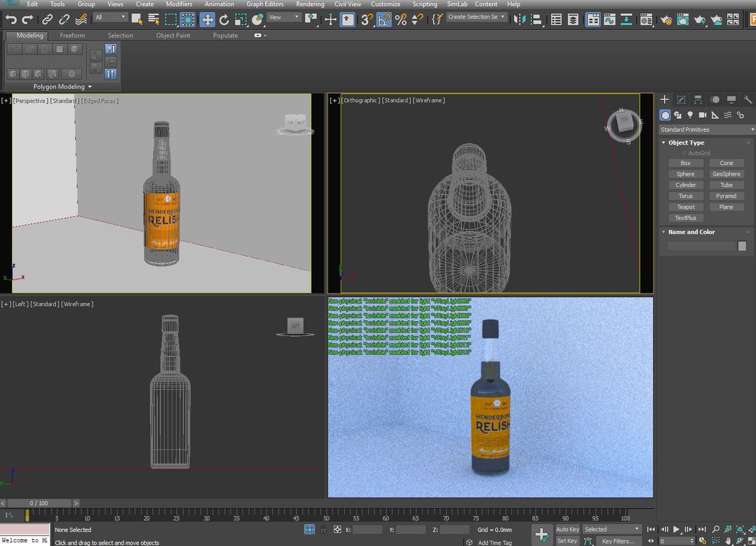
Task: Click the object color swatch
Action: 742,246
